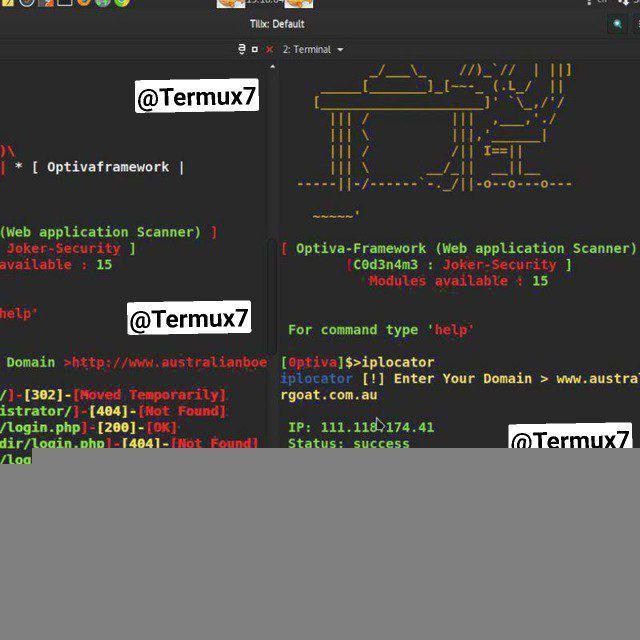Click the IP address 111.118.174.41 line

[361, 427]
